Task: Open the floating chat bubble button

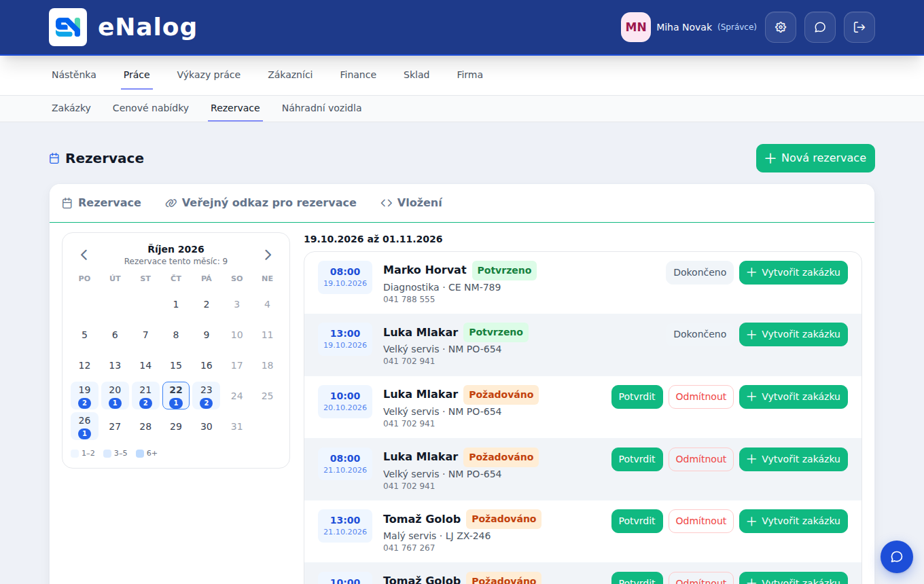Action: pos(897,557)
